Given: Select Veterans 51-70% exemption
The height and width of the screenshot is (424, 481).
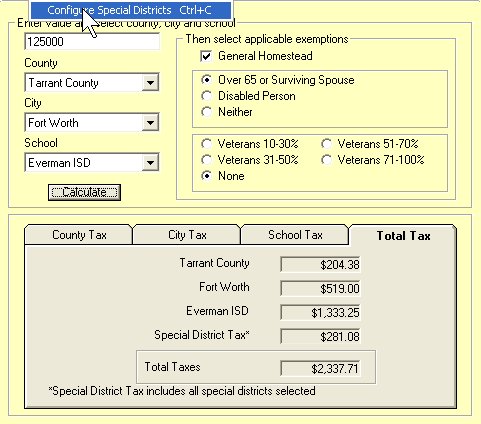Looking at the screenshot, I should point(326,144).
